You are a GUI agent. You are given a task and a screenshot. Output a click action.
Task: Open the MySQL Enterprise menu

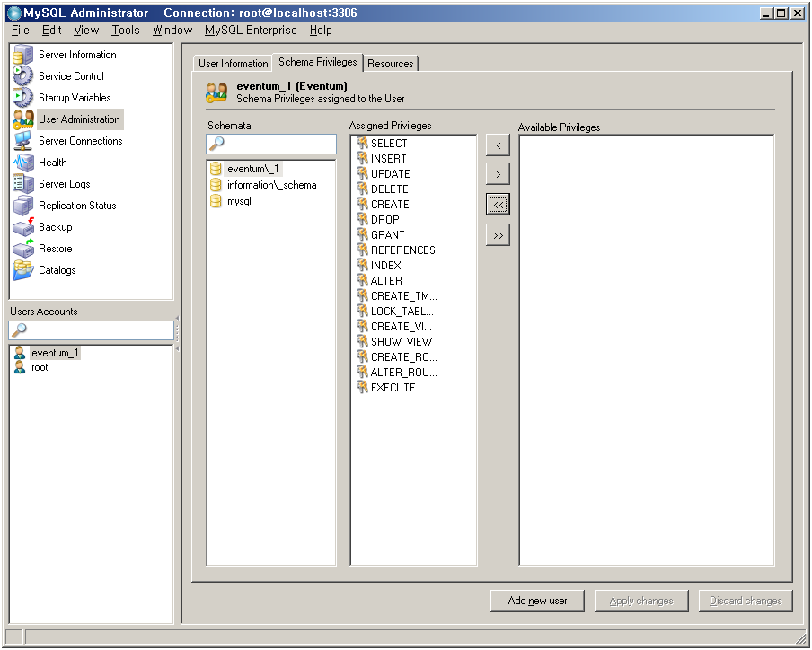251,30
